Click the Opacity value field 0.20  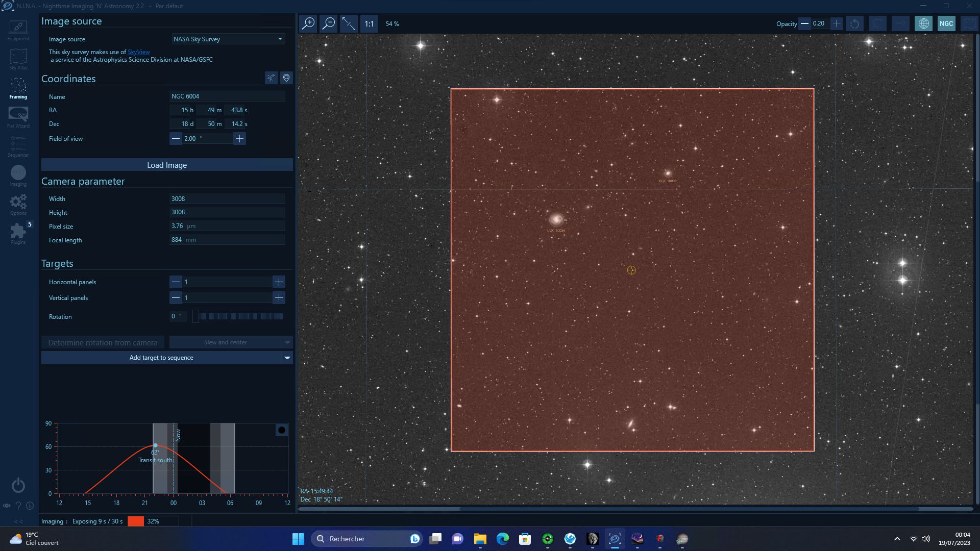point(820,23)
